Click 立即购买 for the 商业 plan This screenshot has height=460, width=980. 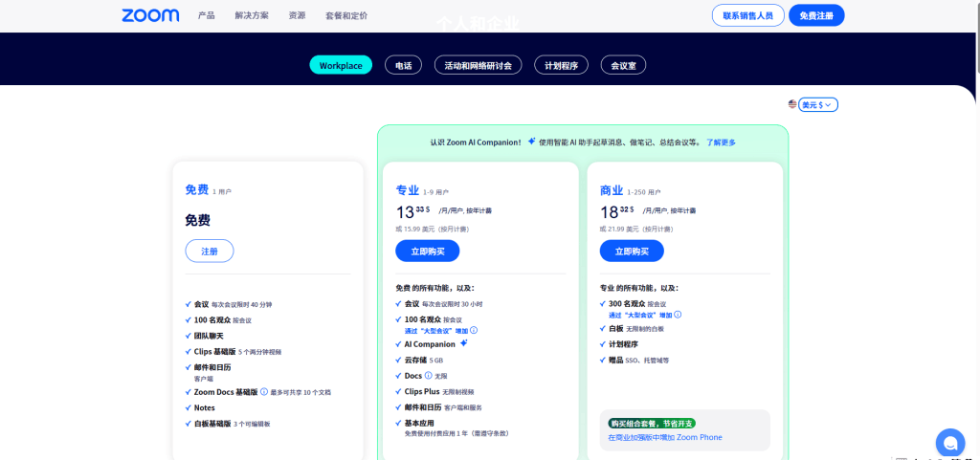click(632, 251)
